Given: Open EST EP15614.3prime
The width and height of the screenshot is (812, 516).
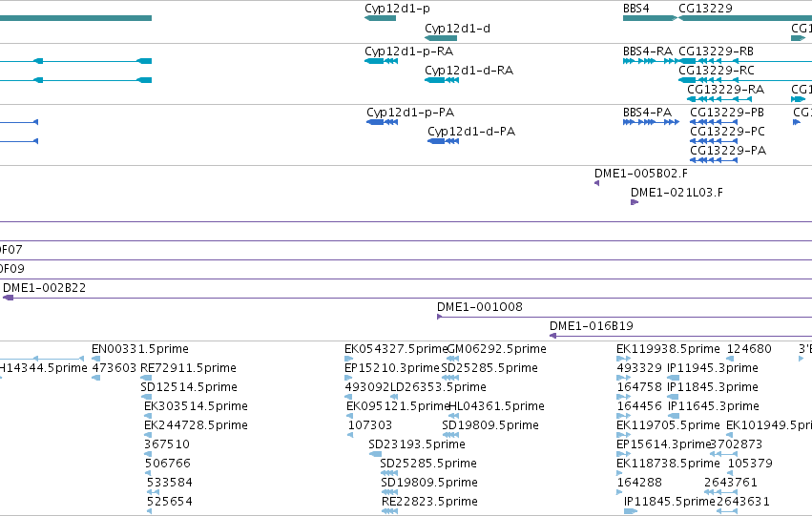Looking at the screenshot, I should 663,444.
